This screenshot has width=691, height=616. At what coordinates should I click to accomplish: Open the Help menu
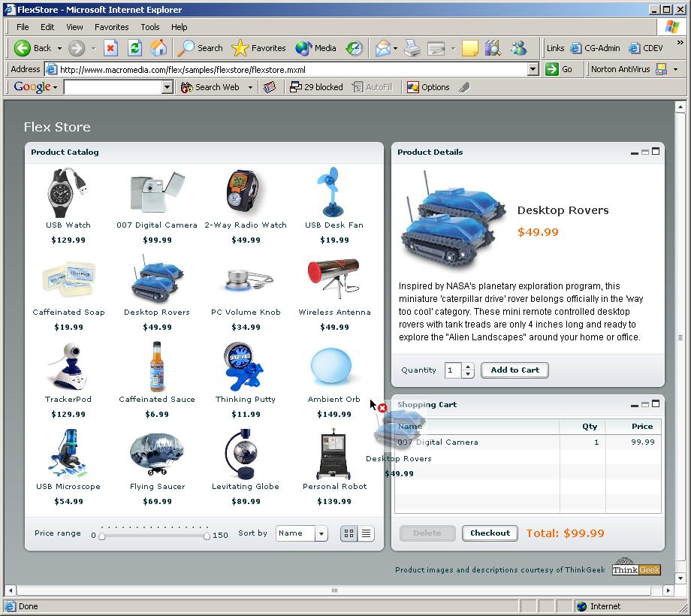coord(179,27)
